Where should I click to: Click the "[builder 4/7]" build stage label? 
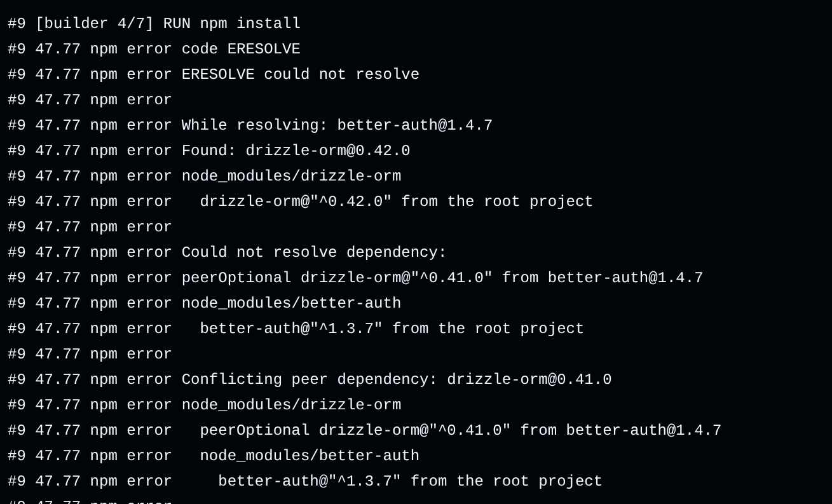point(94,24)
